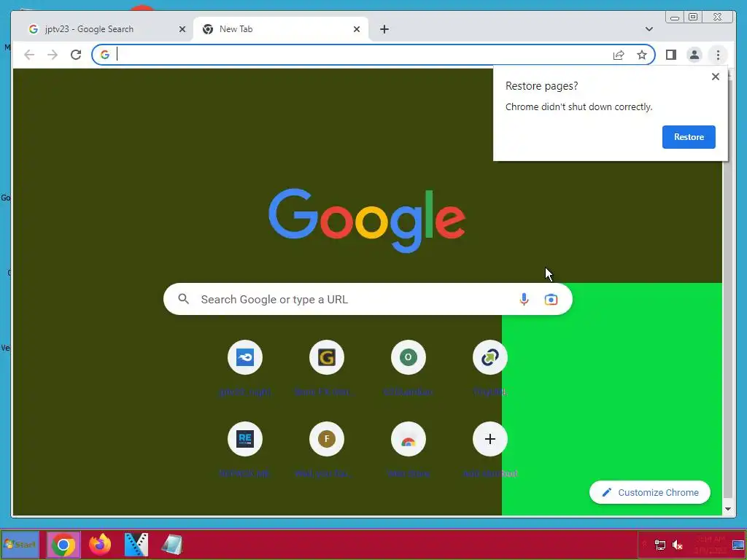747x560 pixels.
Task: Open the notepad taskbar icon
Action: [172, 544]
